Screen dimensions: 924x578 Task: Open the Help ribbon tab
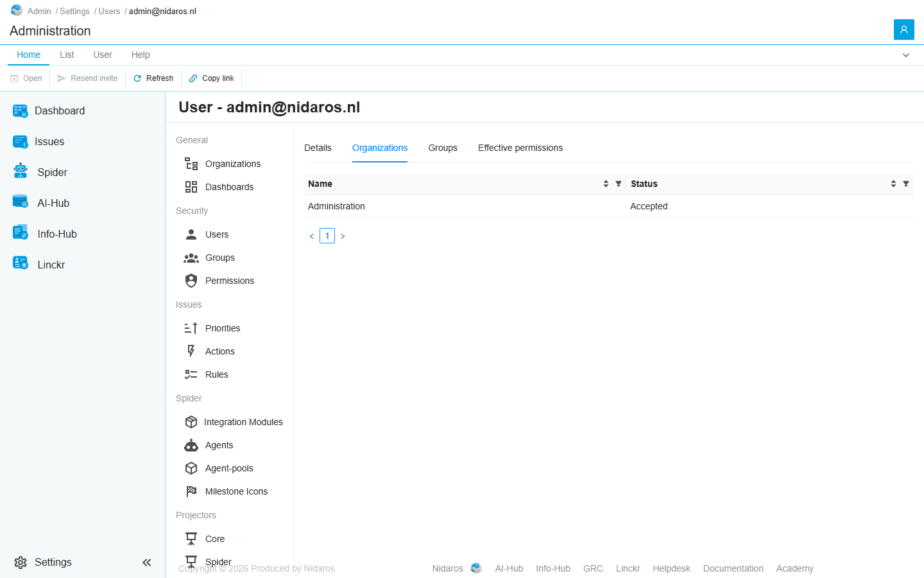pyautogui.click(x=141, y=55)
